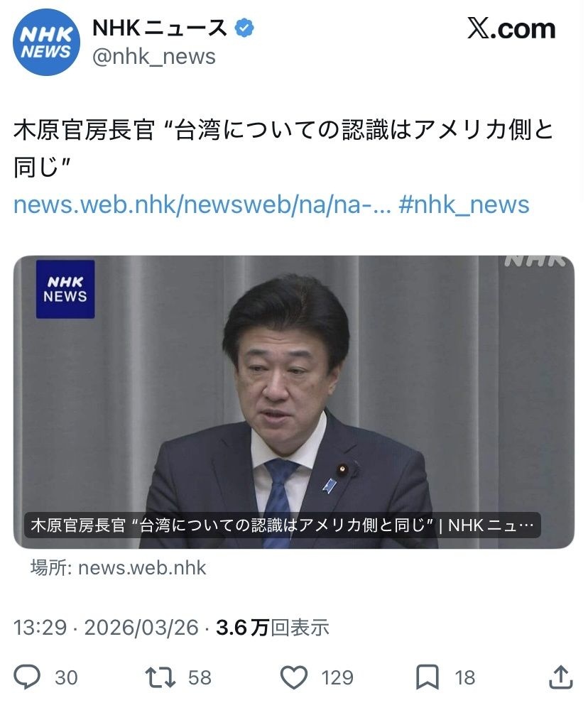Open the article preview image
The image size is (588, 715).
[x=294, y=402]
